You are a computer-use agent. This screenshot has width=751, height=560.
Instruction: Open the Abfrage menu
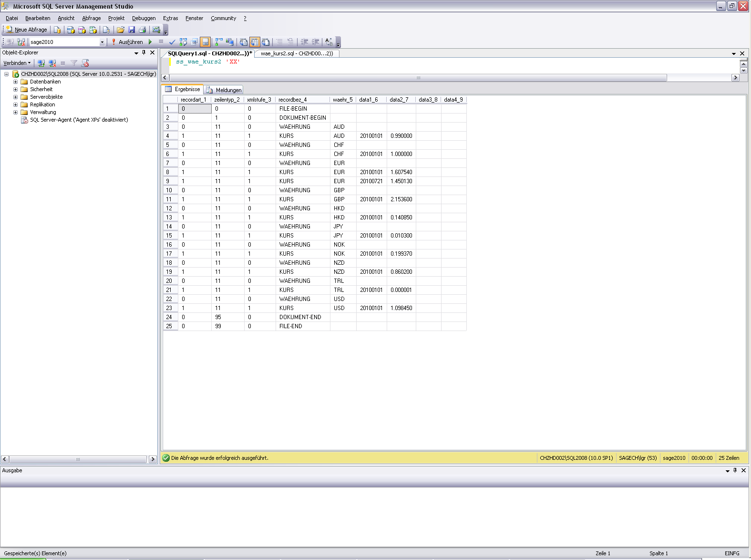coord(92,18)
